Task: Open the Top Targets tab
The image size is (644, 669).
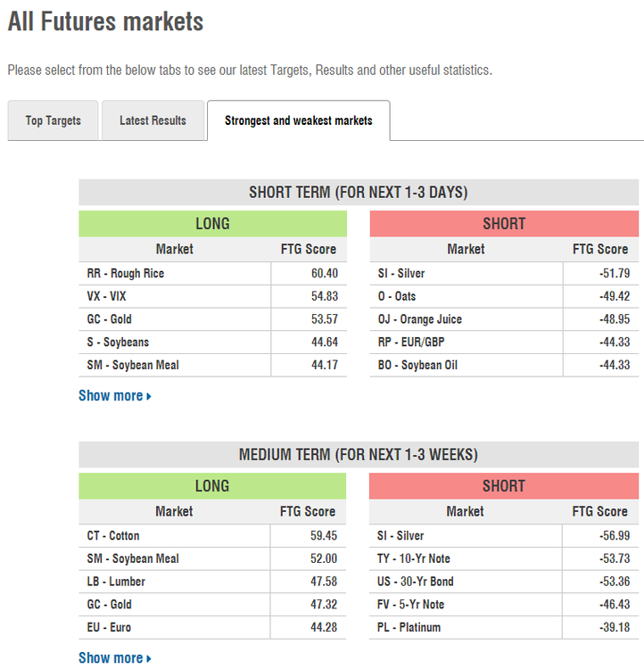Action: (x=53, y=120)
